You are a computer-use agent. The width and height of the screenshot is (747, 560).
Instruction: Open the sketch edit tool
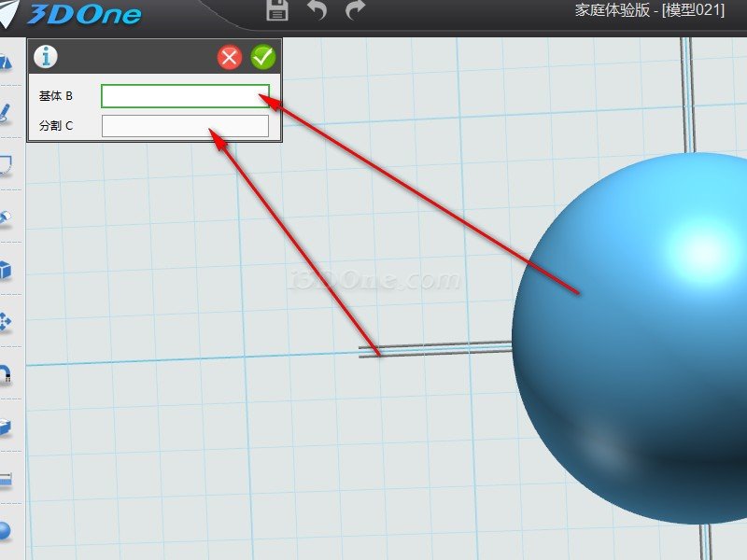point(7,165)
